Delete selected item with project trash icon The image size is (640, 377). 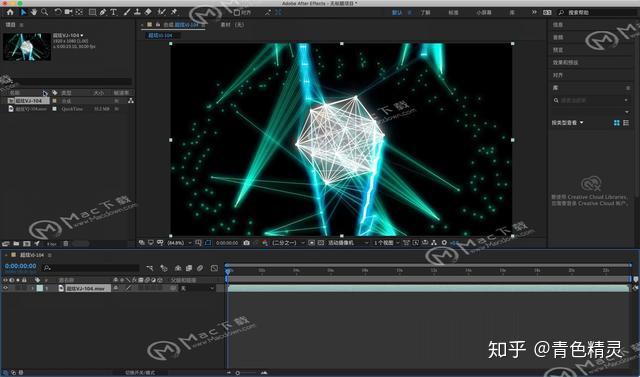tap(66, 244)
